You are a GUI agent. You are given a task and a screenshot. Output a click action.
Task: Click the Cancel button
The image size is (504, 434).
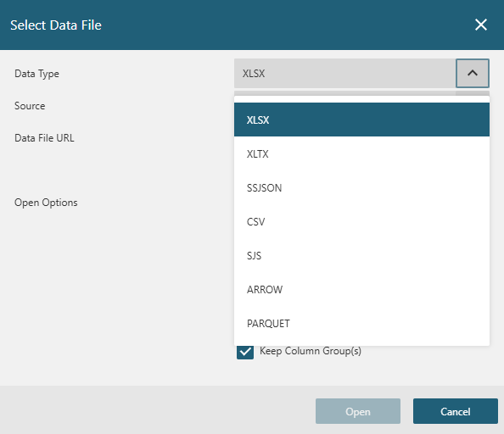tap(455, 411)
